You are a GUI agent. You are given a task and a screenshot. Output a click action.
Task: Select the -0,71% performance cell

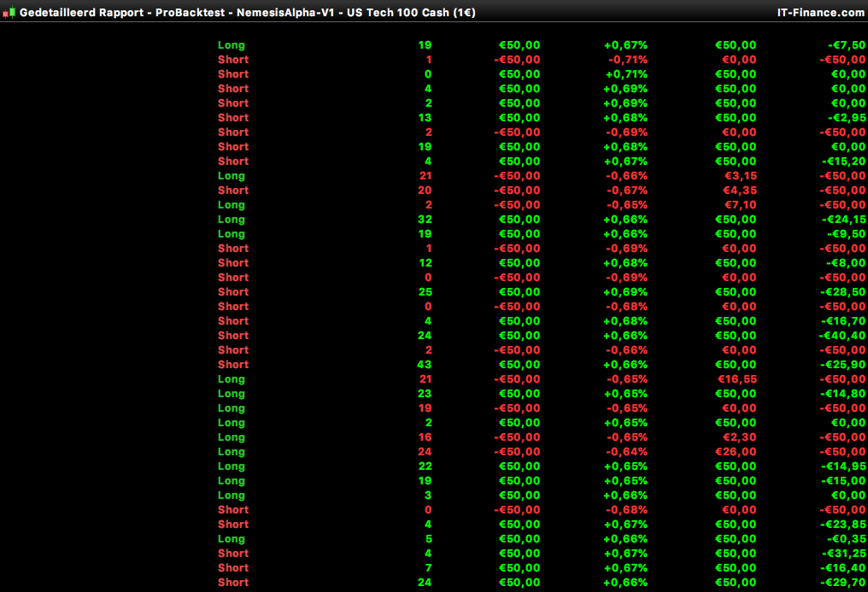pyautogui.click(x=628, y=60)
